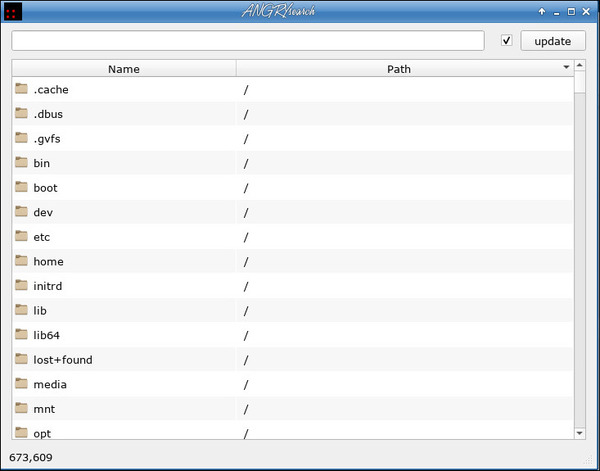
Task: Click the 673,609 count in status bar
Action: click(x=31, y=457)
